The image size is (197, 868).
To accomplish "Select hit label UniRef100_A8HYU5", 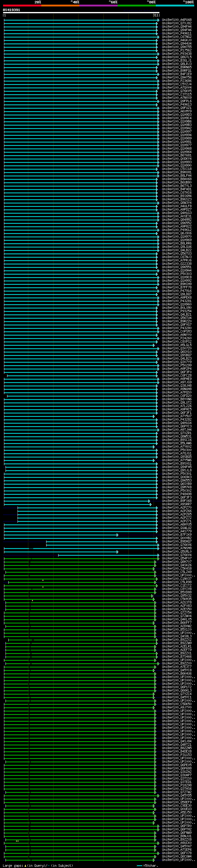I will click(x=177, y=525).
